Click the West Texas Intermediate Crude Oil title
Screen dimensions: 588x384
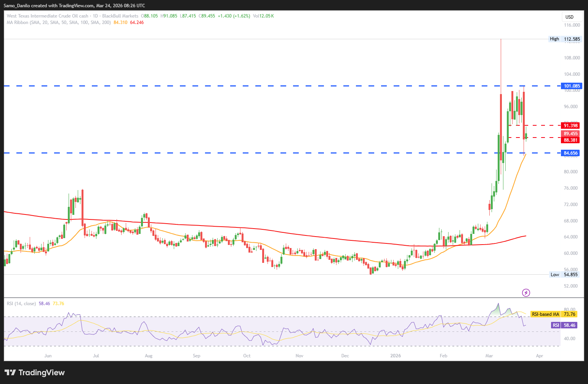tap(47, 16)
